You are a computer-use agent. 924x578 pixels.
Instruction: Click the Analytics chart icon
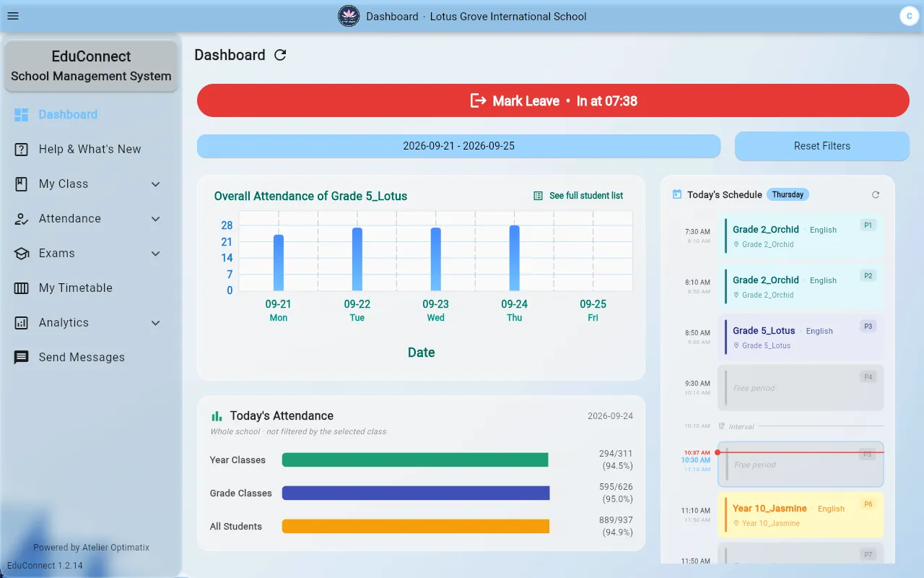tap(22, 322)
